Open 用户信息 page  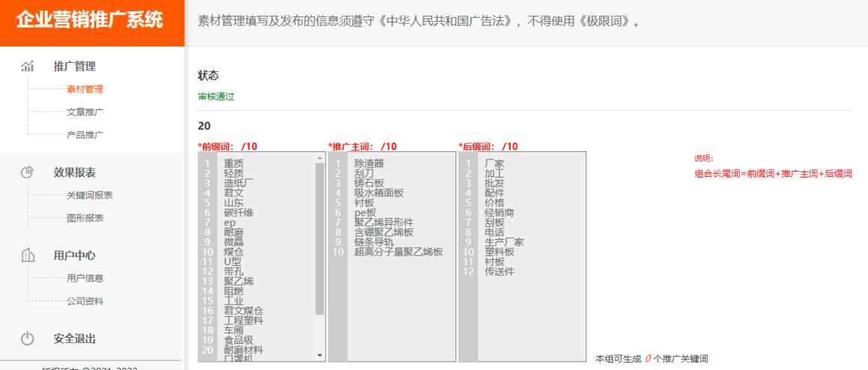tap(85, 278)
